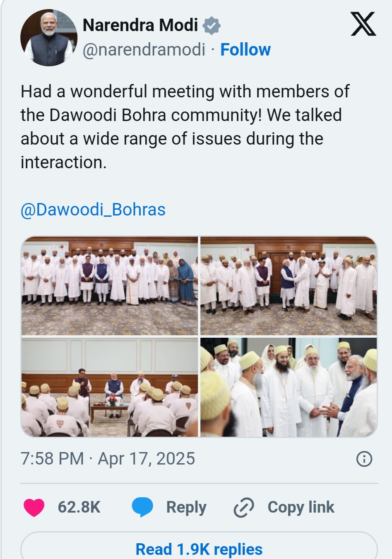Open Narendra Modi's profile picture
Viewport: 392px width, 559px height.
pyautogui.click(x=49, y=37)
